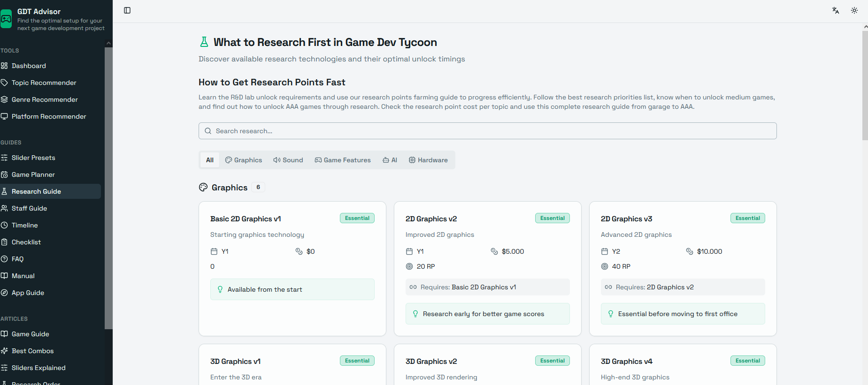Open 2D Graphics v2 card title

pos(431,219)
